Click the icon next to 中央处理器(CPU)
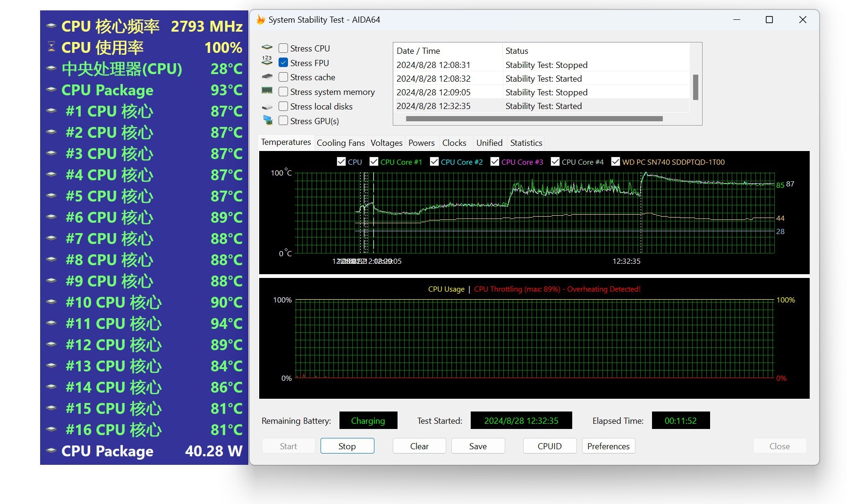This screenshot has width=847, height=504. tap(51, 68)
